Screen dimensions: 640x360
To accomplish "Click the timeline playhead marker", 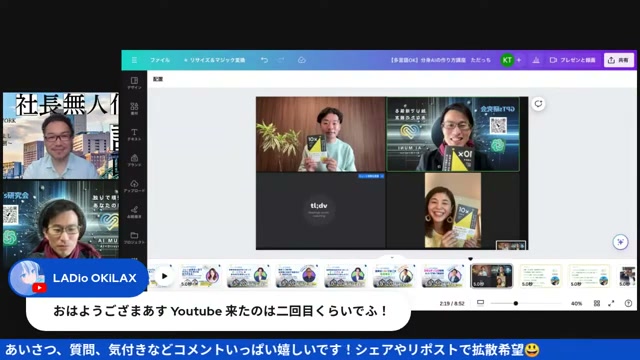I will [471, 259].
